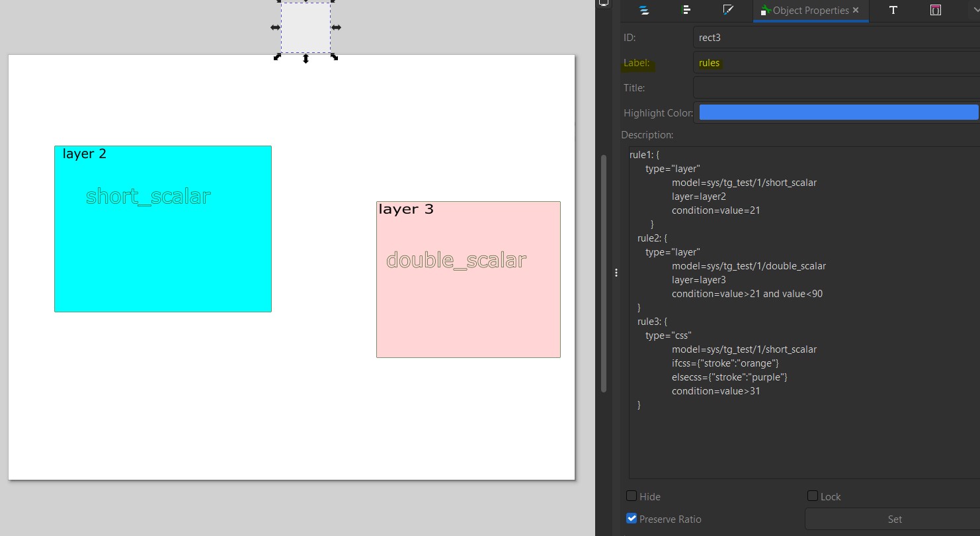Viewport: 980px width, 536px height.
Task: Open the XML Editor panel tab
Action: point(935,10)
